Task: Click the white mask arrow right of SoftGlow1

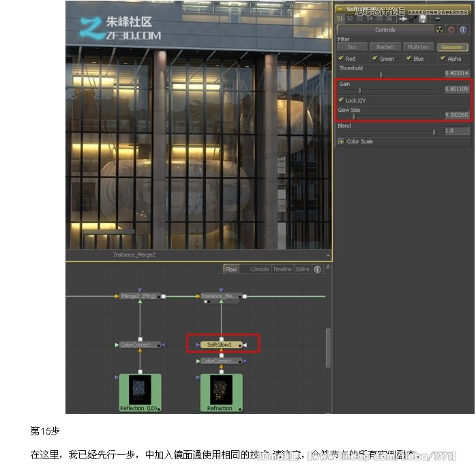Action: click(245, 345)
